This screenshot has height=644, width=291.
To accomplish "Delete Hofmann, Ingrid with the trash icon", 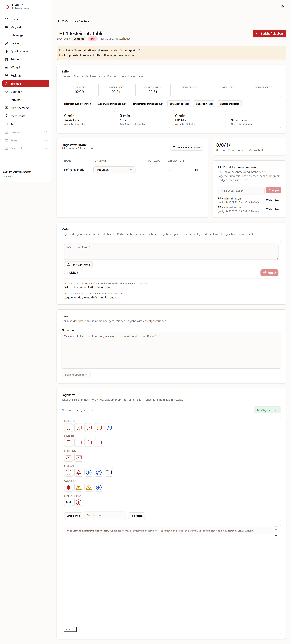I will 196,170.
